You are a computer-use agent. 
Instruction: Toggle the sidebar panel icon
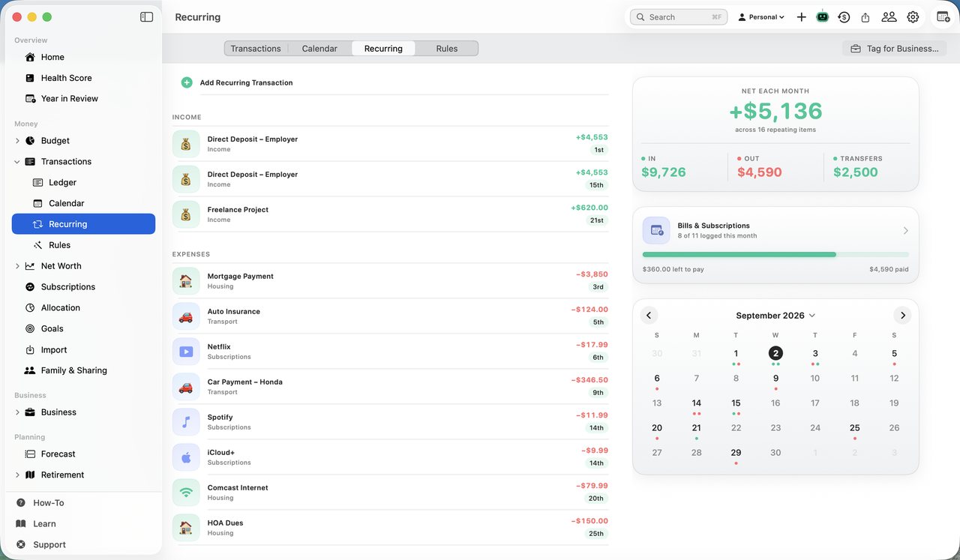(x=146, y=16)
